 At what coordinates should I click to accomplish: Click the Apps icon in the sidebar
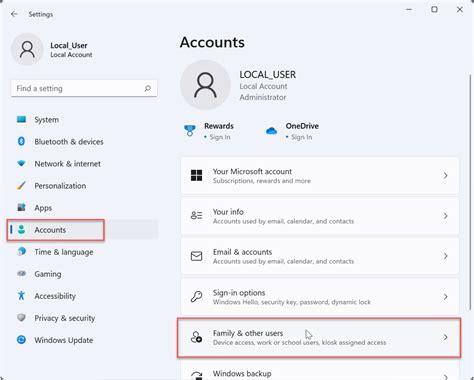(21, 207)
